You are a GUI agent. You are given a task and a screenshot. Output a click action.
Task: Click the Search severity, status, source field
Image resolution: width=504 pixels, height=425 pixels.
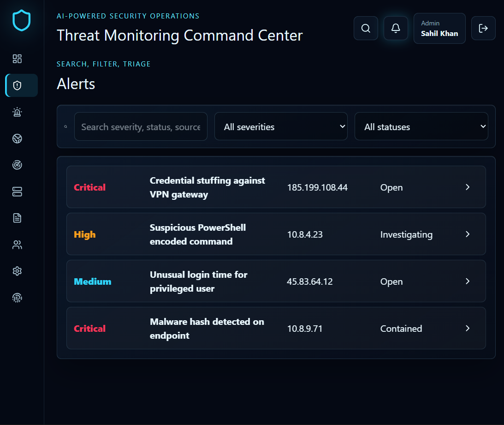click(x=141, y=126)
